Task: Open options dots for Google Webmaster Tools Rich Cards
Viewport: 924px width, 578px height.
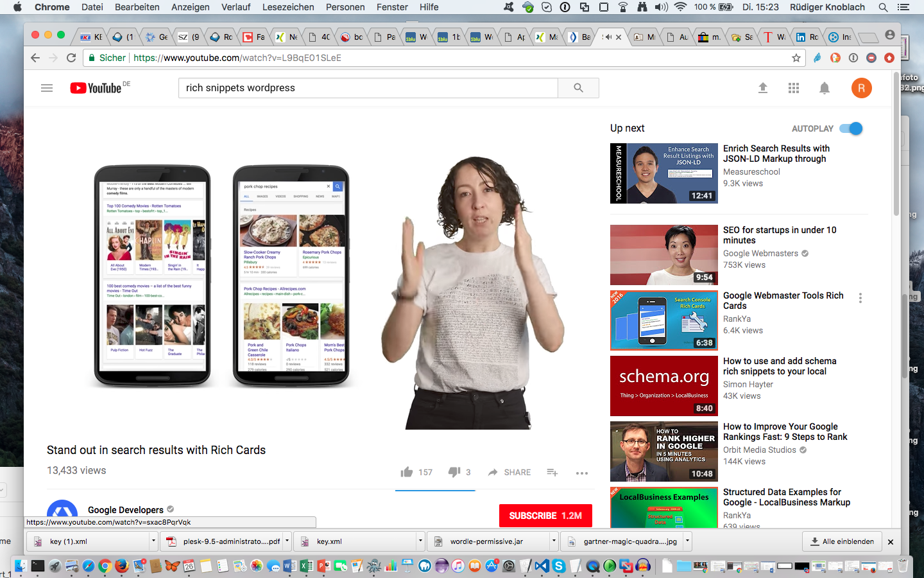Action: point(860,298)
